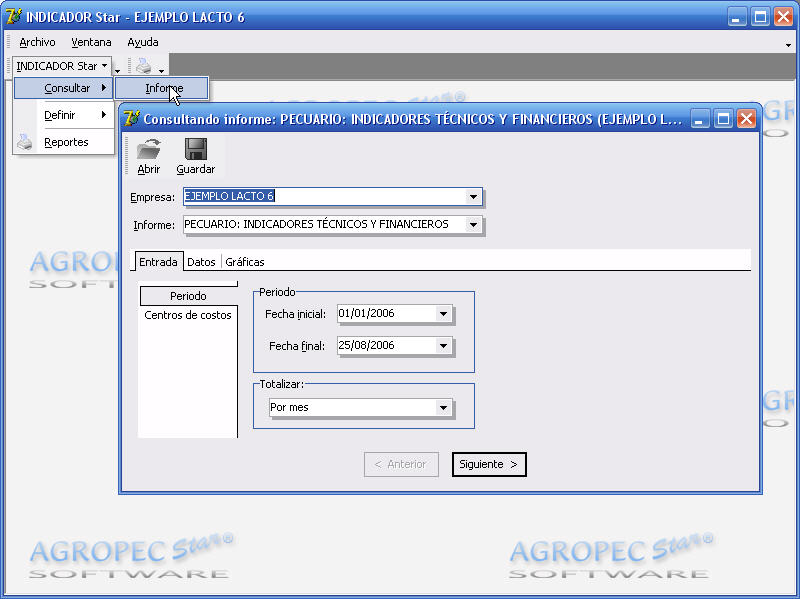This screenshot has height=599, width=800.
Task: Minimize the Consultando informe window
Action: [700, 119]
